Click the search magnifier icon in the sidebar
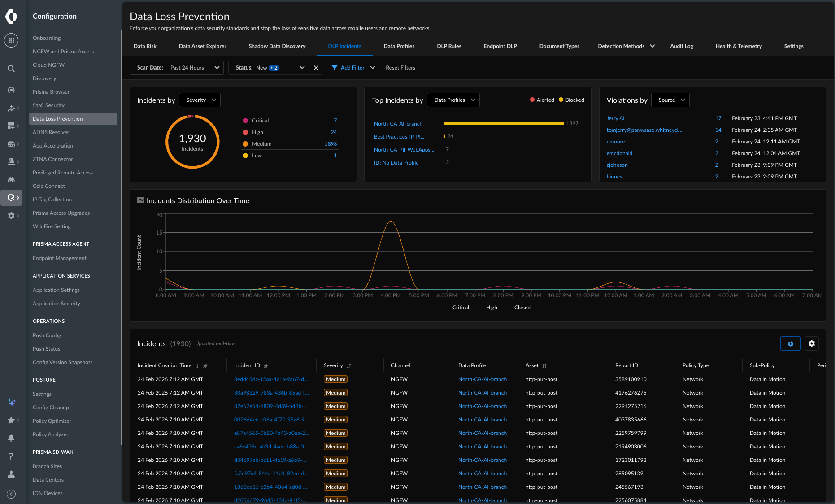The image size is (835, 504). pyautogui.click(x=11, y=69)
